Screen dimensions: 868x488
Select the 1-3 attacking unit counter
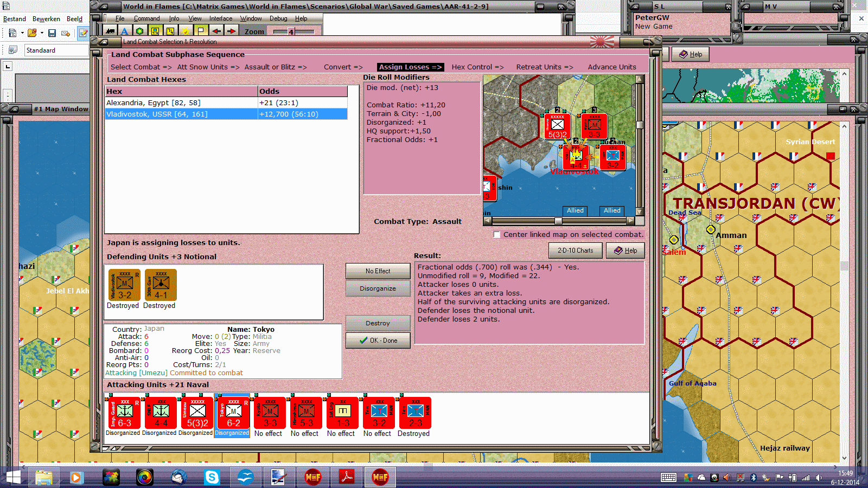pyautogui.click(x=342, y=413)
